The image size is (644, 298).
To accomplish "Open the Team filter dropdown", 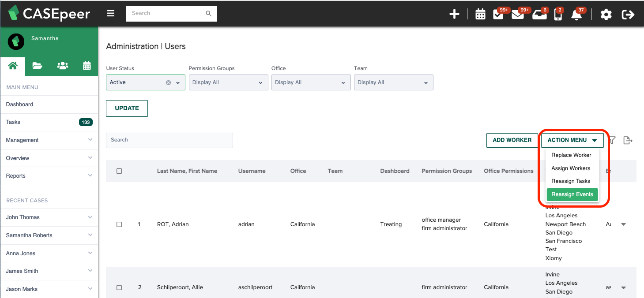I will (x=393, y=82).
